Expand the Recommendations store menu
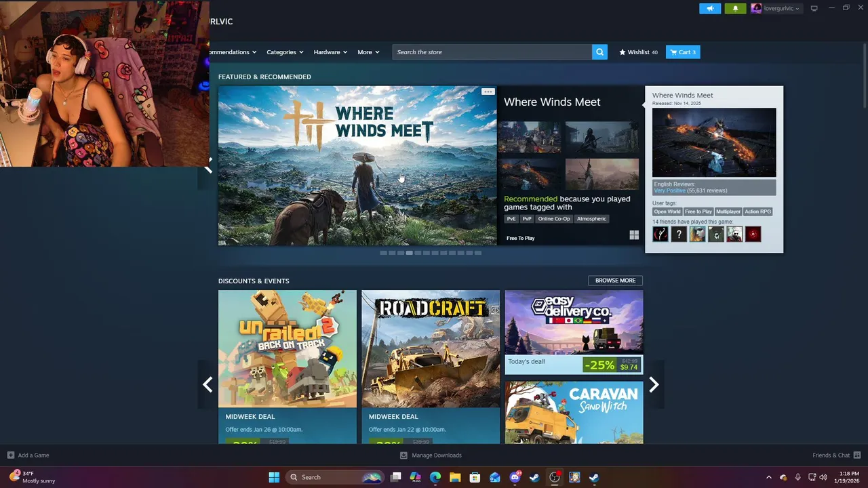The height and width of the screenshot is (488, 868). (233, 52)
